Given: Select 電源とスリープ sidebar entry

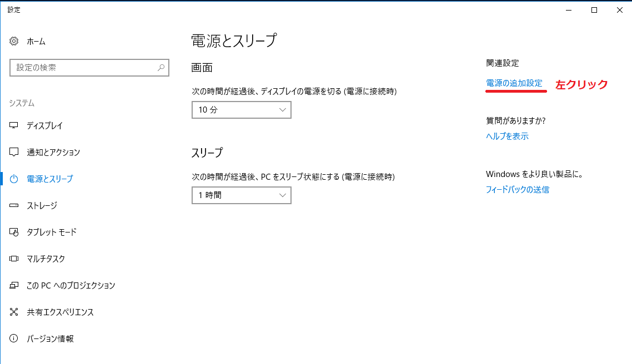Looking at the screenshot, I should pyautogui.click(x=50, y=179).
